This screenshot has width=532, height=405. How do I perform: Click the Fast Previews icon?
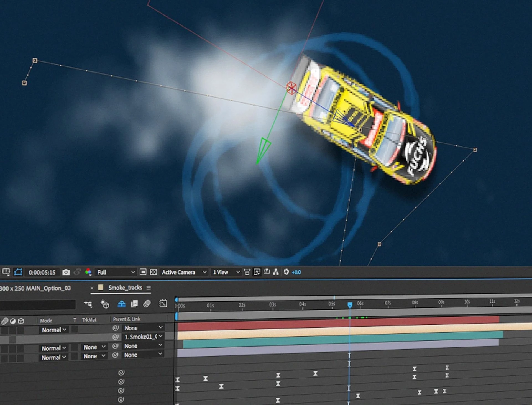[257, 272]
